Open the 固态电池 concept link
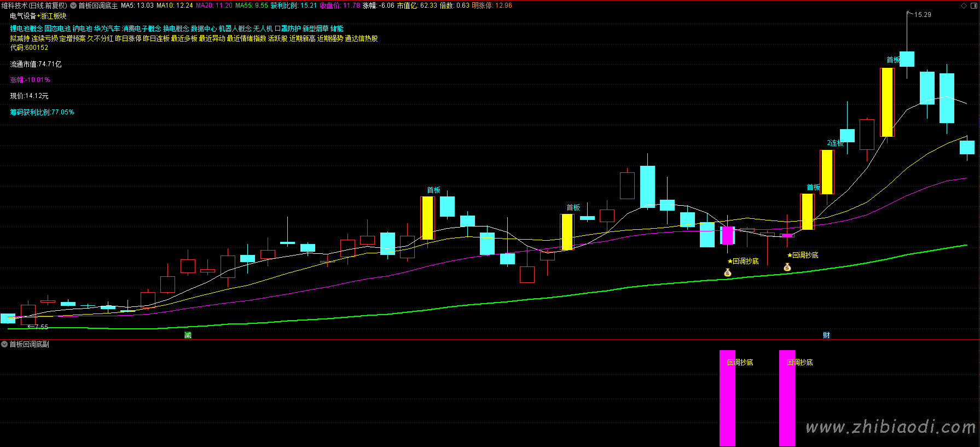The image size is (980, 447). click(57, 28)
